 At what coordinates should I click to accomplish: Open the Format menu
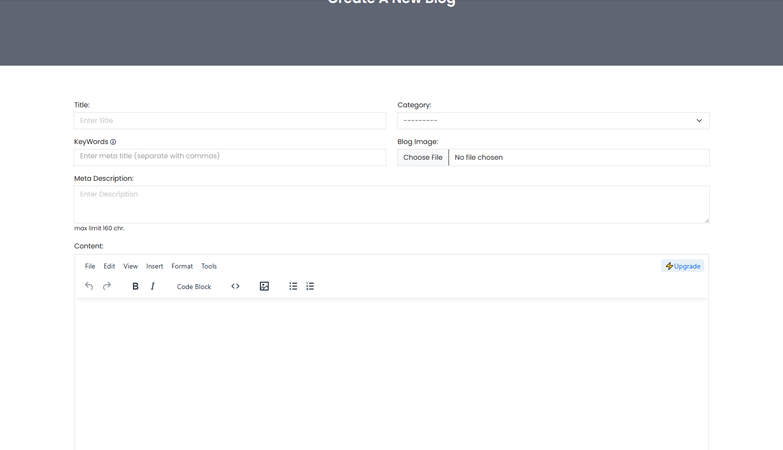(182, 266)
